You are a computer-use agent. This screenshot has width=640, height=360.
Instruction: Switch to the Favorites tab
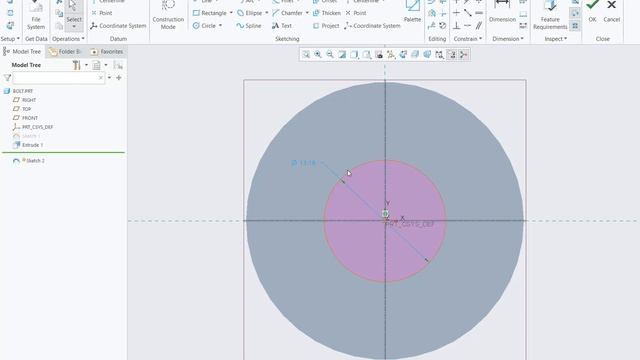[107, 51]
